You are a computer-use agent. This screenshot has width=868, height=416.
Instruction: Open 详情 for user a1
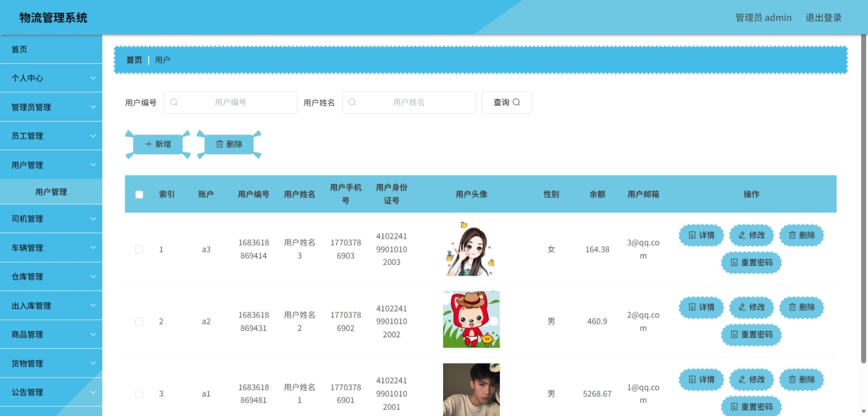[x=701, y=380]
